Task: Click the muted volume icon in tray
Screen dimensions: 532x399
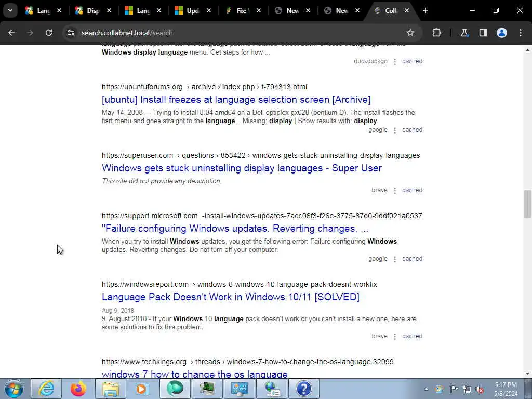Action: click(x=480, y=389)
